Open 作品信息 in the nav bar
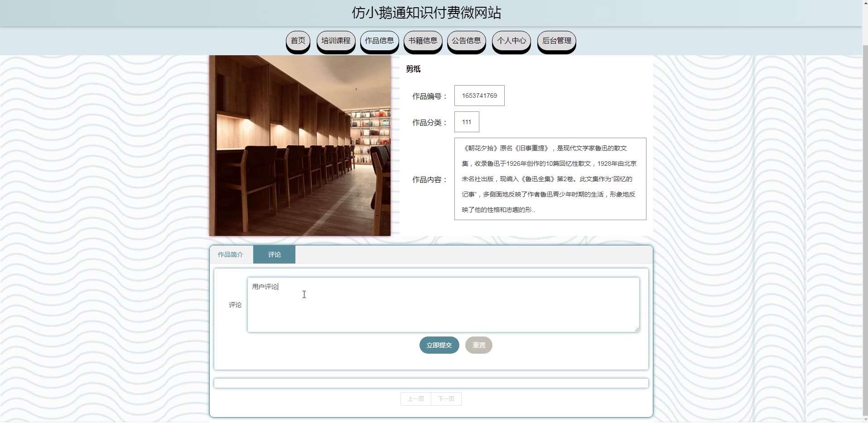Screen dimensions: 868x423 tap(379, 41)
